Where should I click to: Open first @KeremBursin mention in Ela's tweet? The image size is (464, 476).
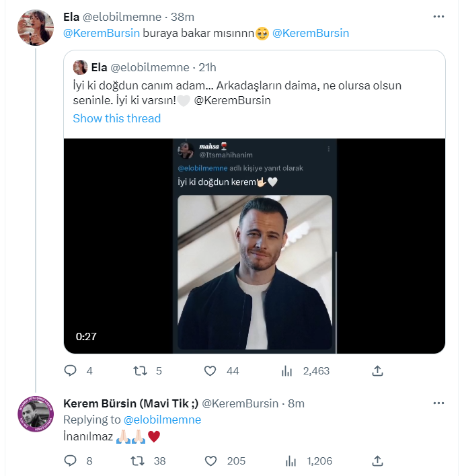102,33
